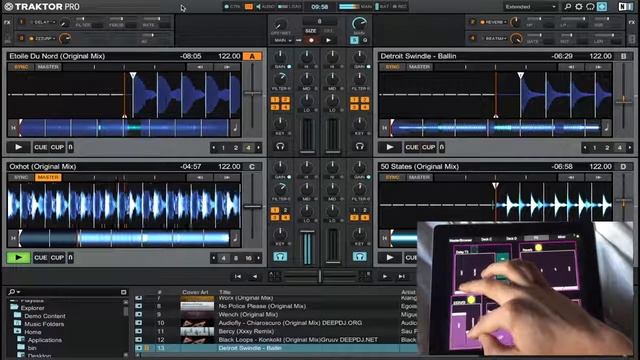Shift Deck B loop sizes left
Viewport: 640px width, 360px height.
point(585,147)
